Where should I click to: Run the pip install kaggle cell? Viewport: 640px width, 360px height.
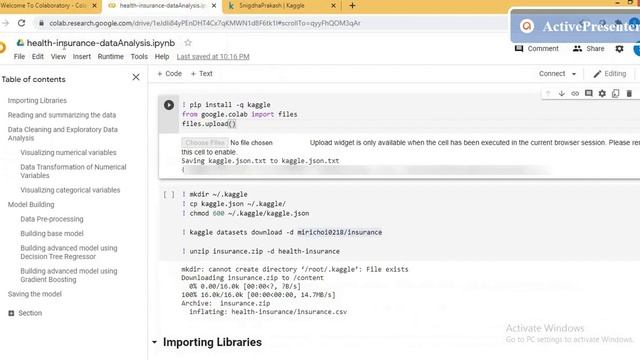coord(169,105)
